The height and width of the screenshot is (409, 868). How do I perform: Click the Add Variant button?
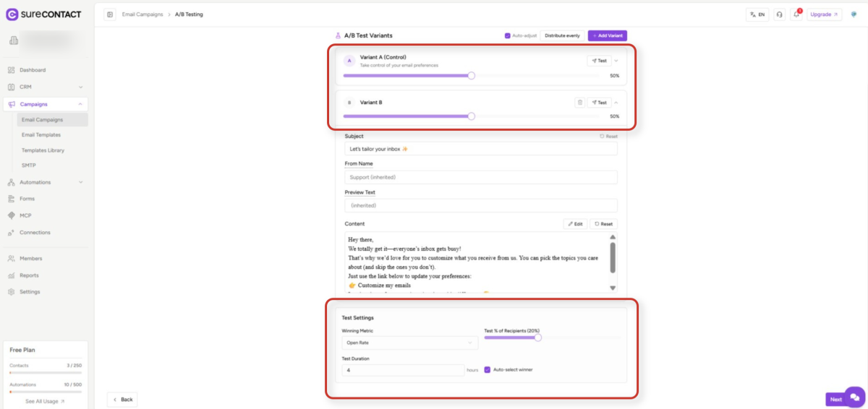pos(608,35)
